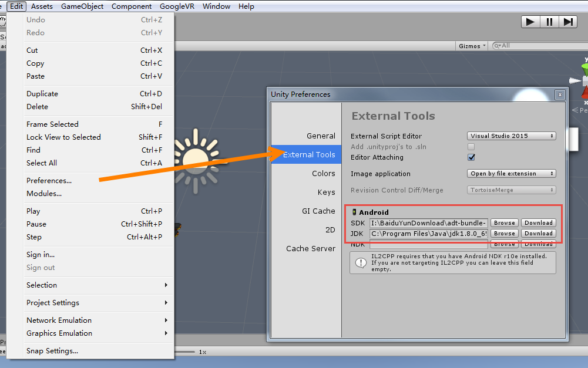Expand the Project Settings submenu

pos(99,303)
